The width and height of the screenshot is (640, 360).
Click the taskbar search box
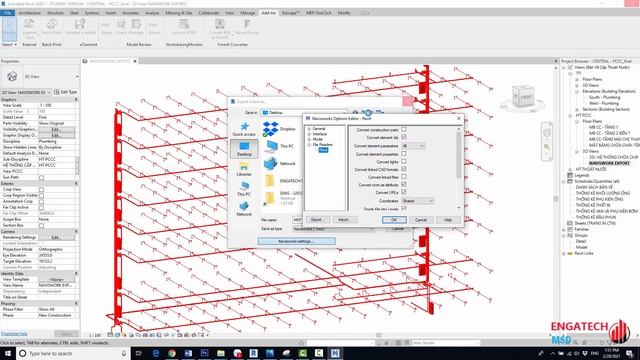tap(73, 353)
